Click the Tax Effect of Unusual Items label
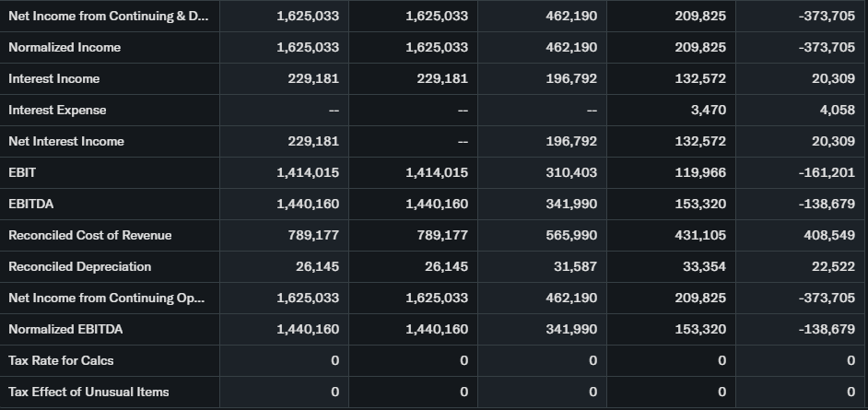868x410 pixels. [88, 392]
